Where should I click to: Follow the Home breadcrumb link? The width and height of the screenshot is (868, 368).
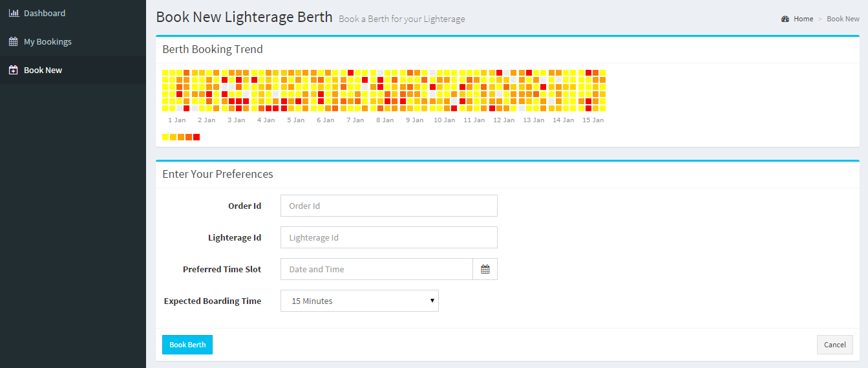point(803,19)
